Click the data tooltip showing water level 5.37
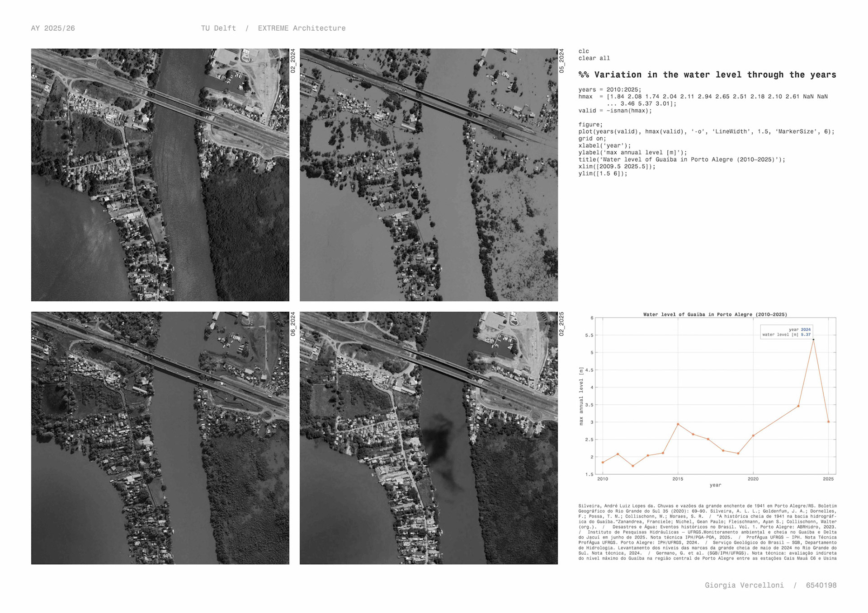868x613 pixels. click(787, 332)
